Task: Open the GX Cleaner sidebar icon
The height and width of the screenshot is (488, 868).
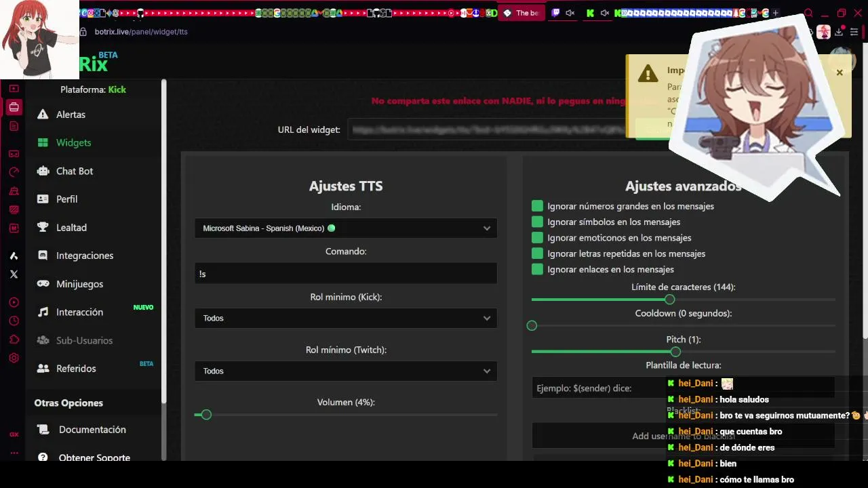Action: click(14, 191)
